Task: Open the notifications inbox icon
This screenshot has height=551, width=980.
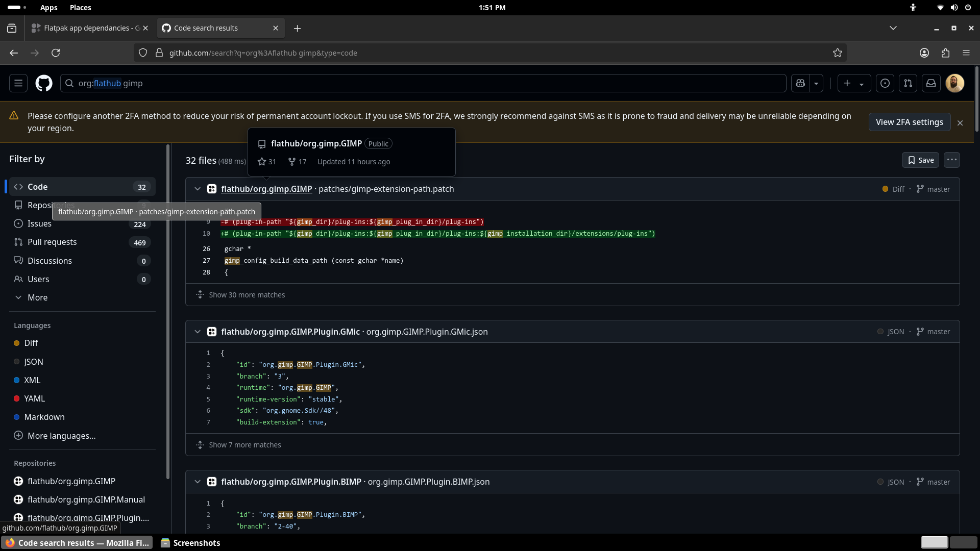Action: click(x=931, y=83)
